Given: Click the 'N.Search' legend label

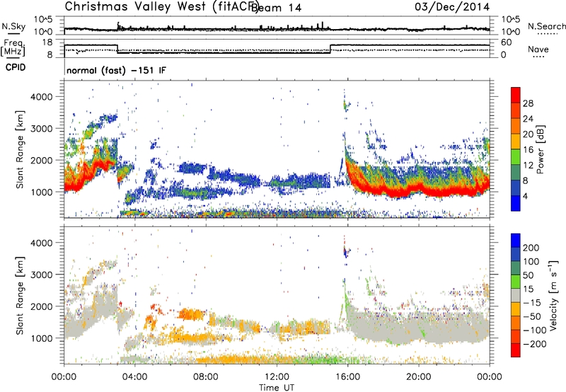Looking at the screenshot, I should [546, 26].
